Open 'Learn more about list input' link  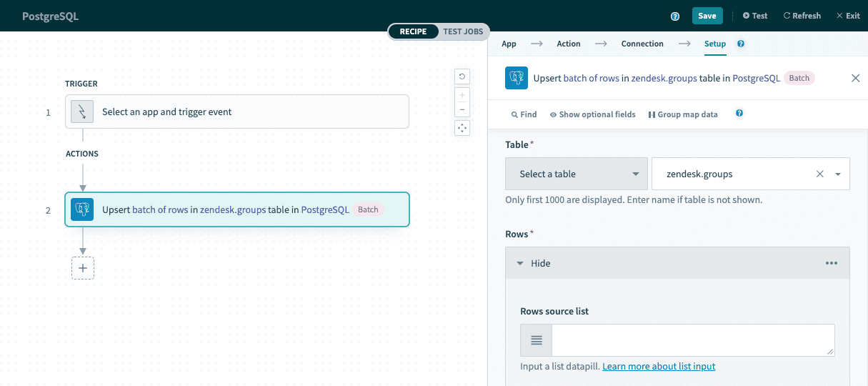pyautogui.click(x=658, y=366)
